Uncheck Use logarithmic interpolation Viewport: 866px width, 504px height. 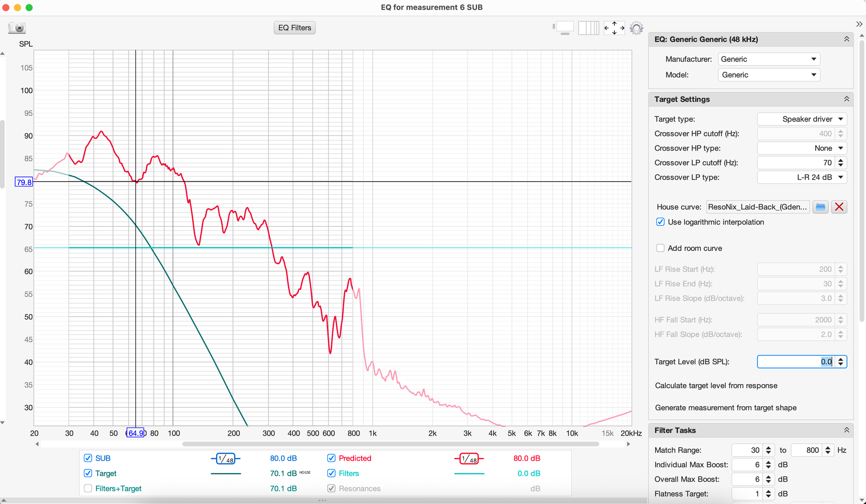[660, 222]
